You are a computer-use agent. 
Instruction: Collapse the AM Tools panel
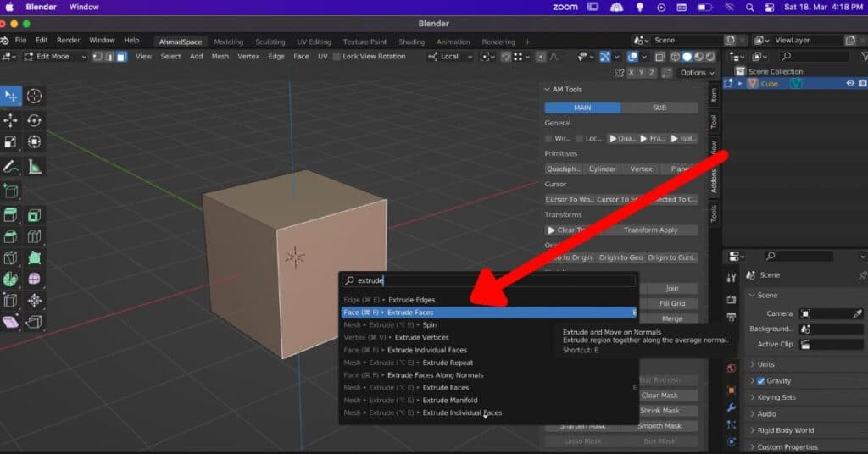point(547,89)
